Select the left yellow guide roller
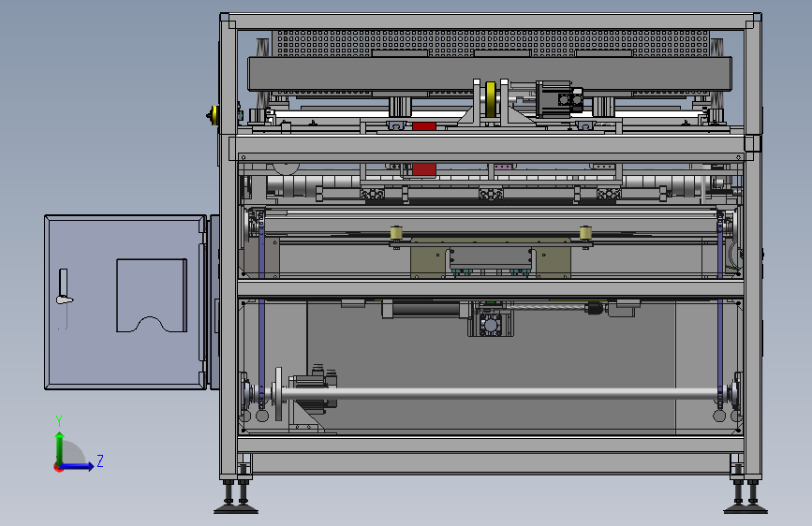 [396, 233]
